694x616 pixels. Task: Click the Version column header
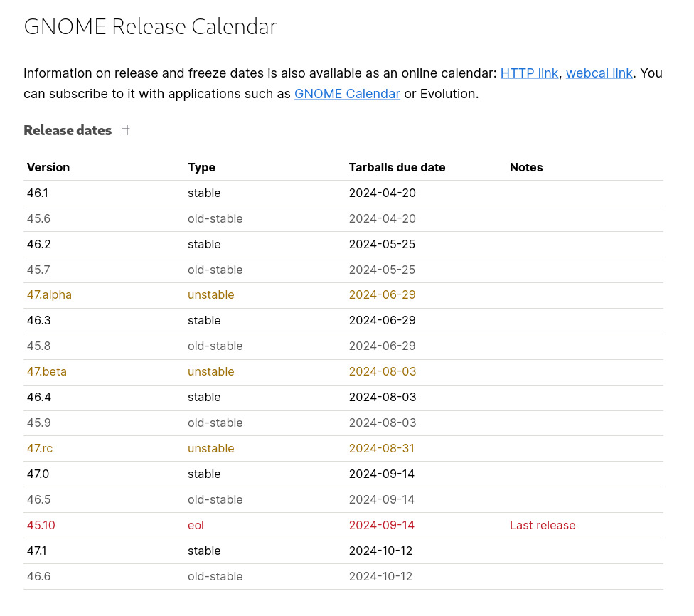(x=48, y=168)
